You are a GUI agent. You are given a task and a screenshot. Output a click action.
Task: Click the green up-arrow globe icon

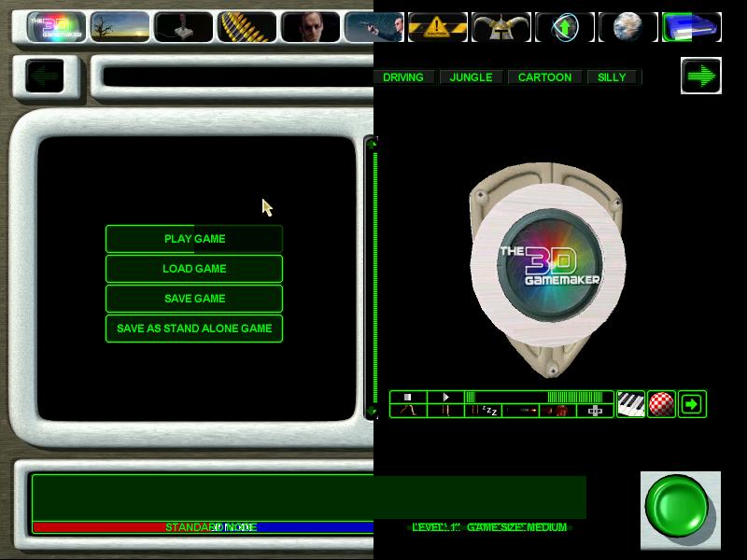(x=565, y=27)
